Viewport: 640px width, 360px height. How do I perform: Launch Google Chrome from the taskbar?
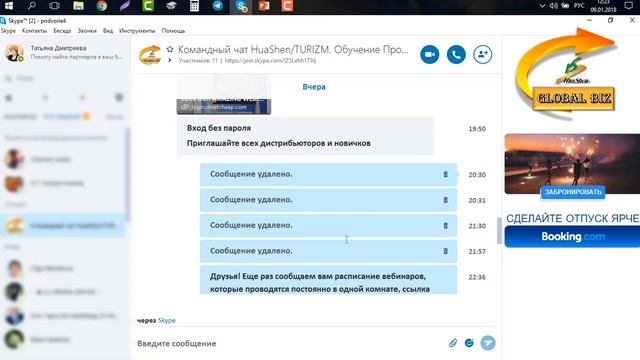pos(101,6)
